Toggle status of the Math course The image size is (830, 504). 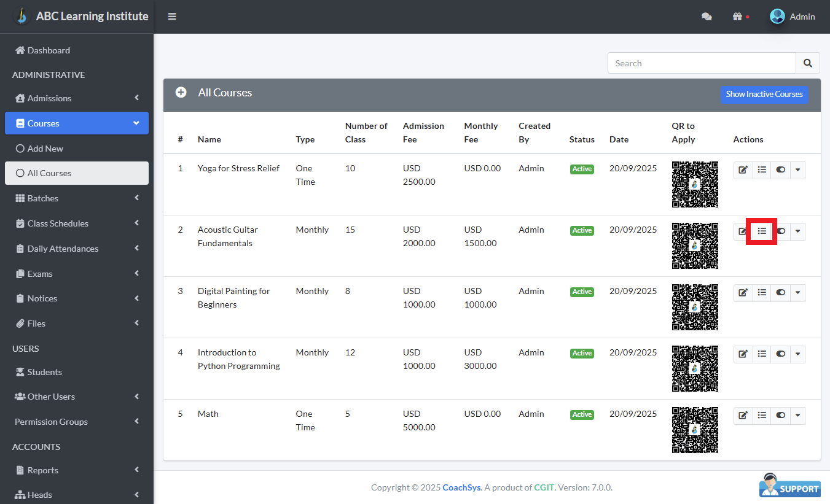coord(780,416)
